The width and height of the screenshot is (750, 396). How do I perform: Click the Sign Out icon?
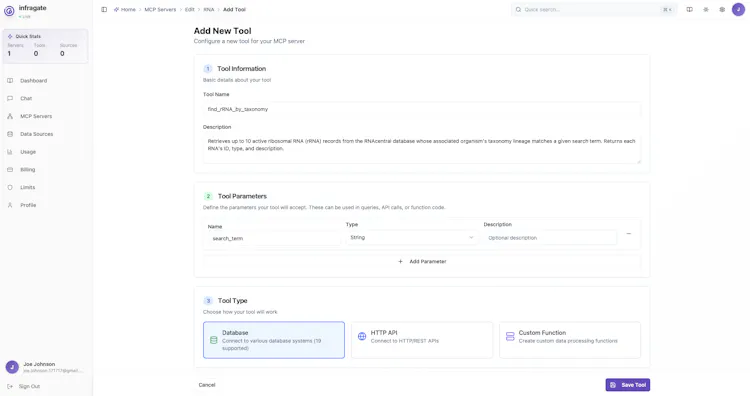[10, 386]
